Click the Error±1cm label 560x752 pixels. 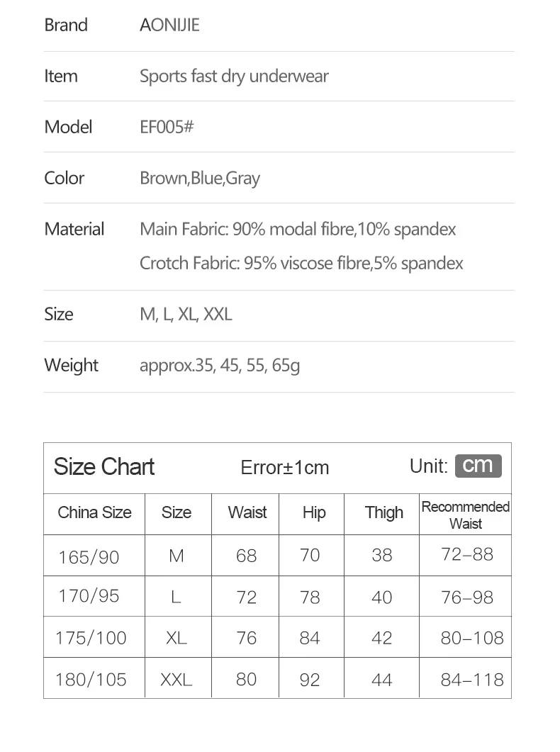click(x=285, y=468)
